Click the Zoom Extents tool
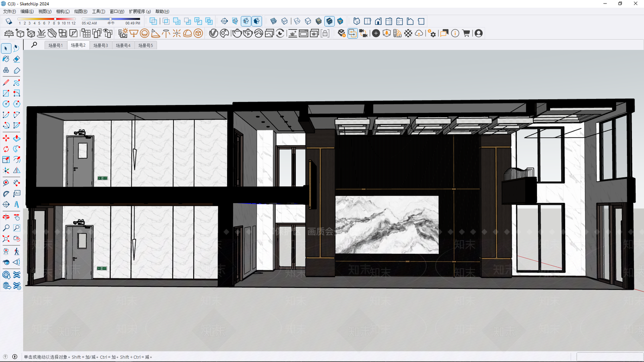 pyautogui.click(x=6, y=239)
